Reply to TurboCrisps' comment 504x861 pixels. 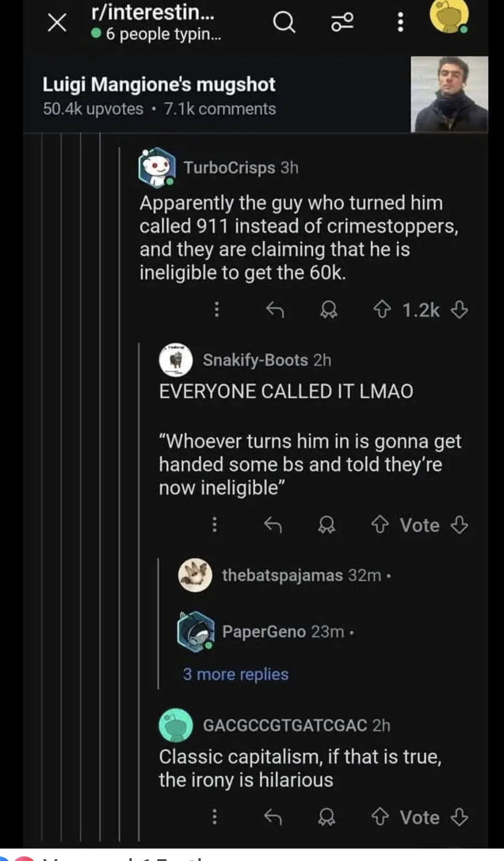pyautogui.click(x=275, y=310)
